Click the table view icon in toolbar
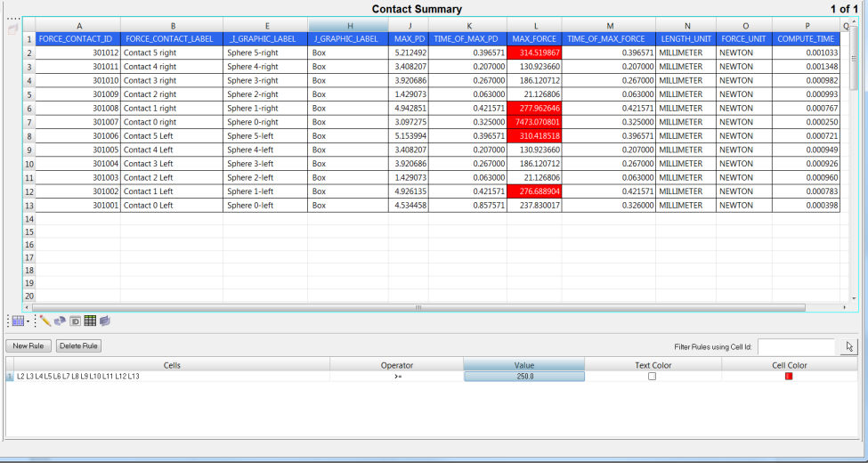This screenshot has height=463, width=868. [18, 321]
